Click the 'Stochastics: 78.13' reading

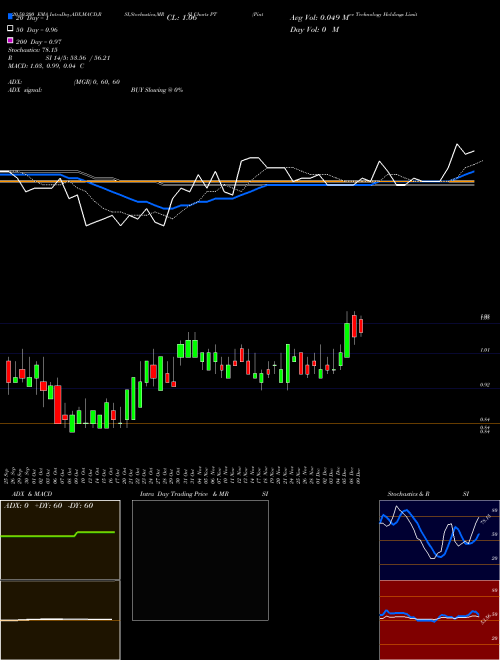coord(33,50)
